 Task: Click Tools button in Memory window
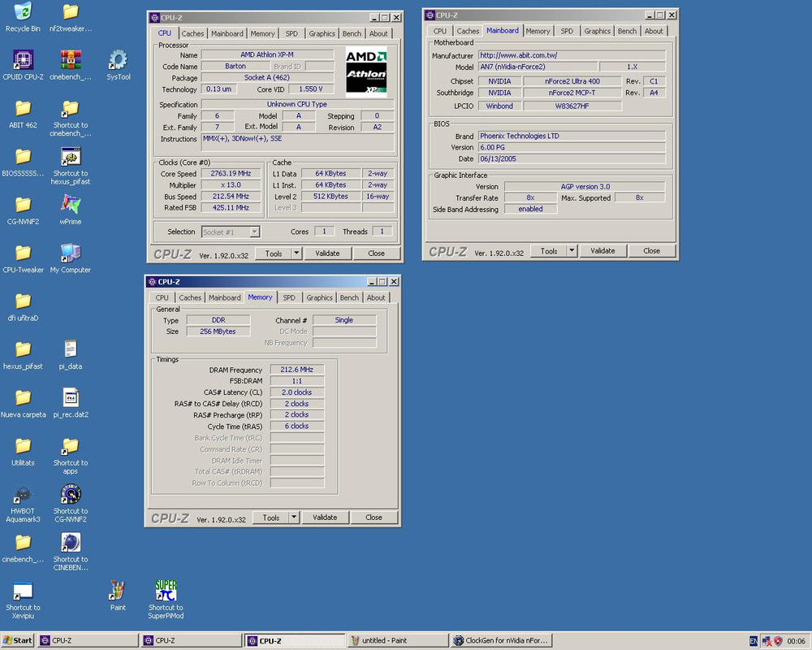pyautogui.click(x=271, y=518)
